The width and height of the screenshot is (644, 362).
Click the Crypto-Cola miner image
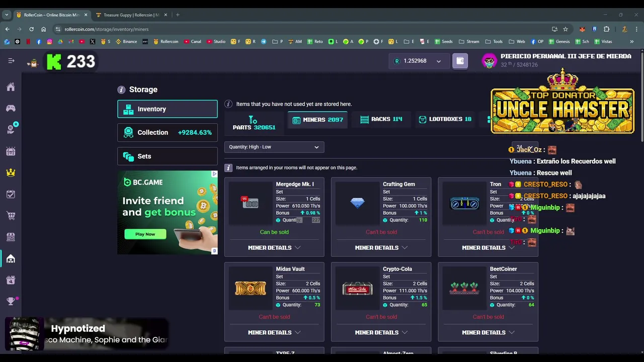(x=357, y=289)
